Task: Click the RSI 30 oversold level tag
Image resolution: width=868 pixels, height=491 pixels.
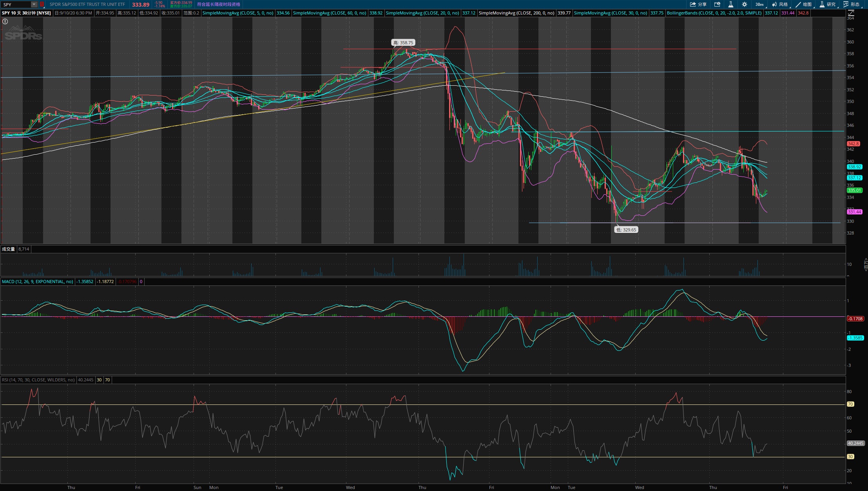Action: pyautogui.click(x=850, y=457)
